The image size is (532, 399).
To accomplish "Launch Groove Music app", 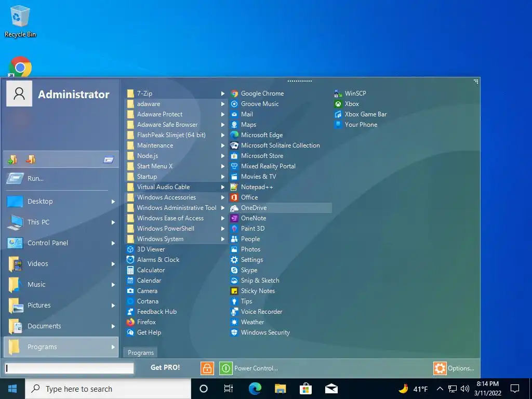I will [x=255, y=104].
